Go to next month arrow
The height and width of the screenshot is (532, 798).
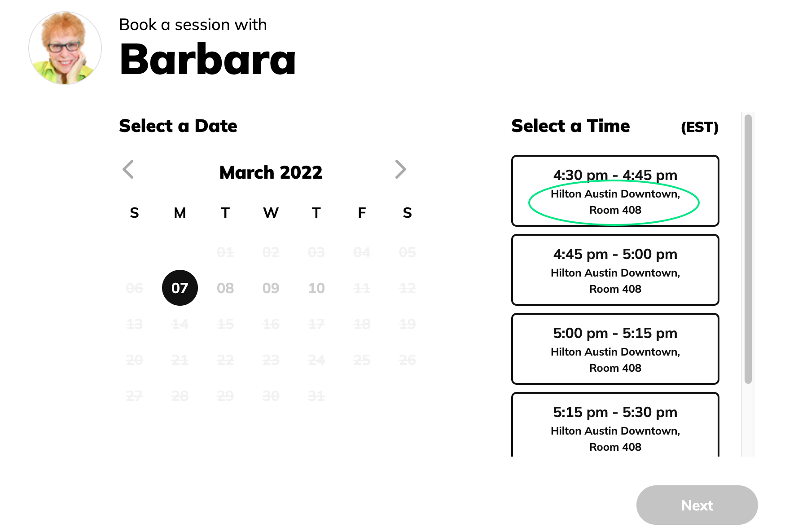coord(400,170)
